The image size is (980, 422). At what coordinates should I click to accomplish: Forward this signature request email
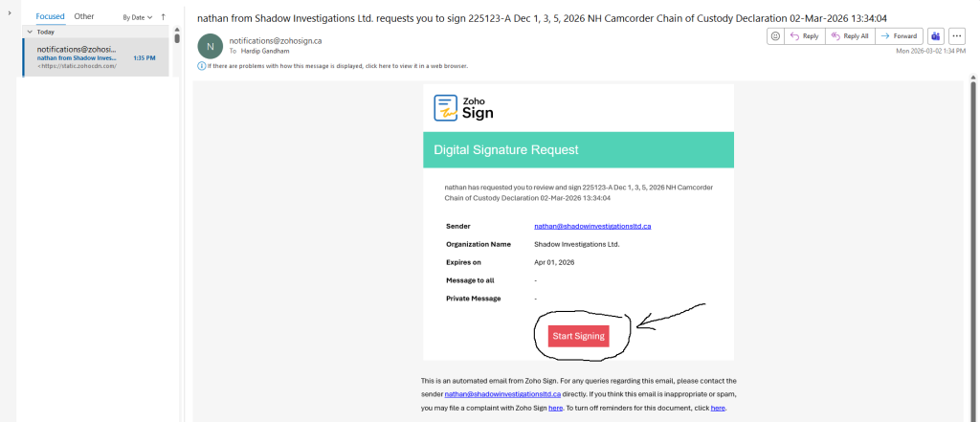pyautogui.click(x=900, y=36)
